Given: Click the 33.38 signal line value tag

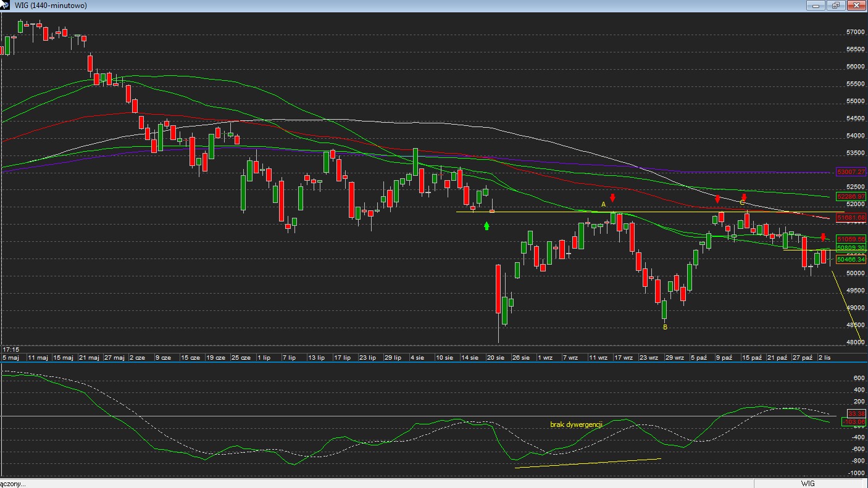Looking at the screenshot, I should pyautogui.click(x=856, y=413).
